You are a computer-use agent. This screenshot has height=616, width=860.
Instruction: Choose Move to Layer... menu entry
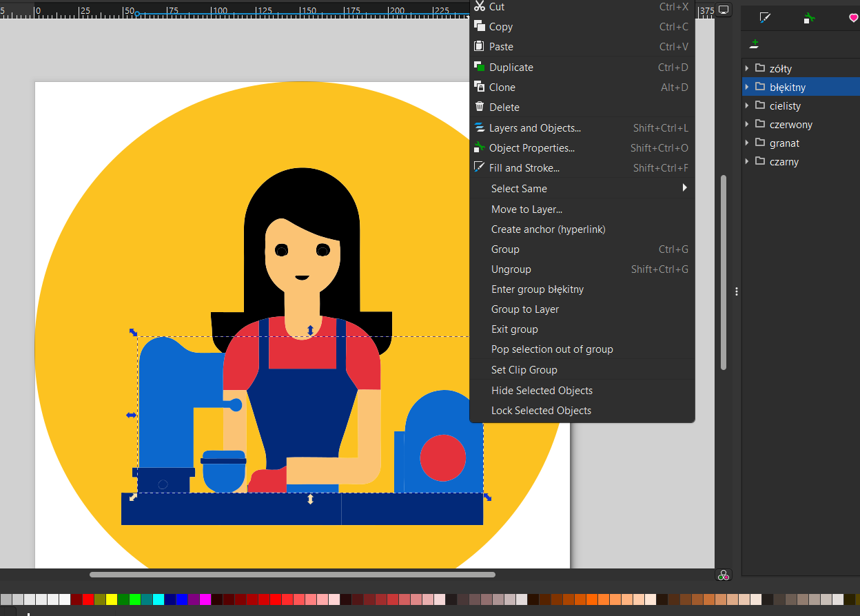pos(582,209)
